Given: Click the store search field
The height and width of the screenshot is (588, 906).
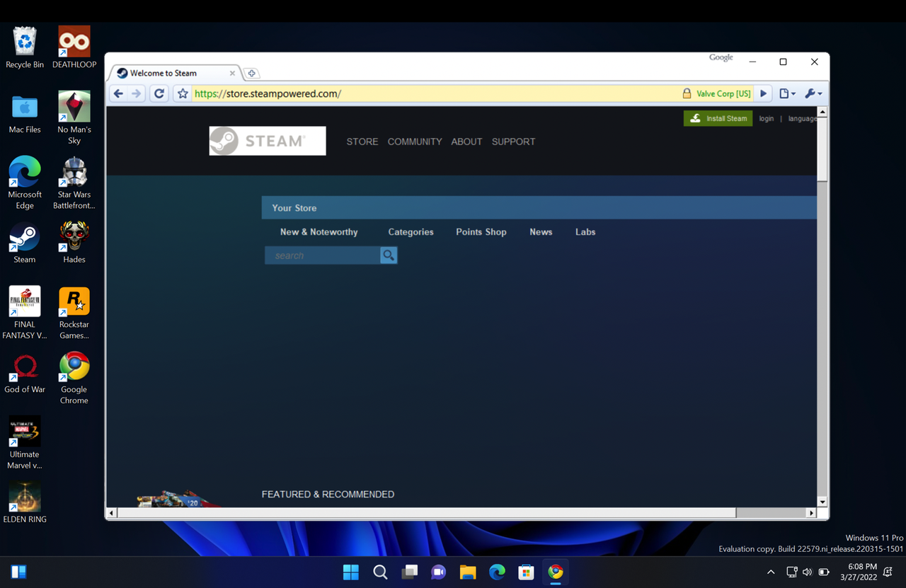Looking at the screenshot, I should (x=322, y=255).
